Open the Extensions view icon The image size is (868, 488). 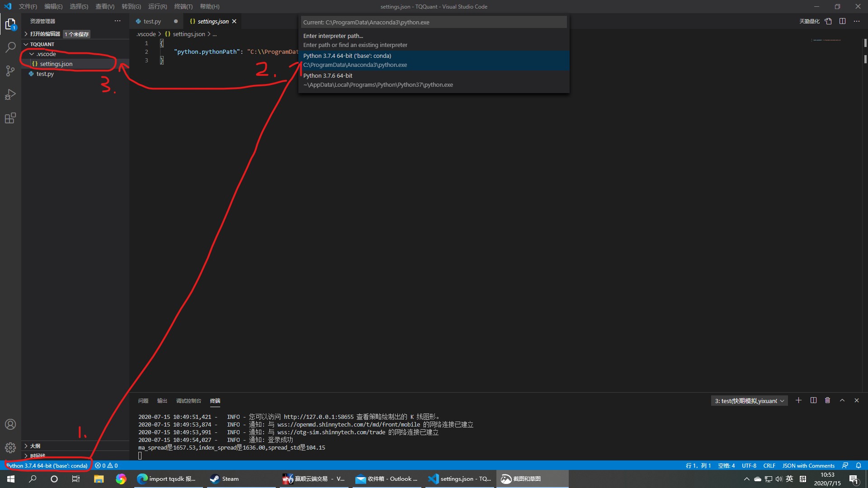point(10,118)
